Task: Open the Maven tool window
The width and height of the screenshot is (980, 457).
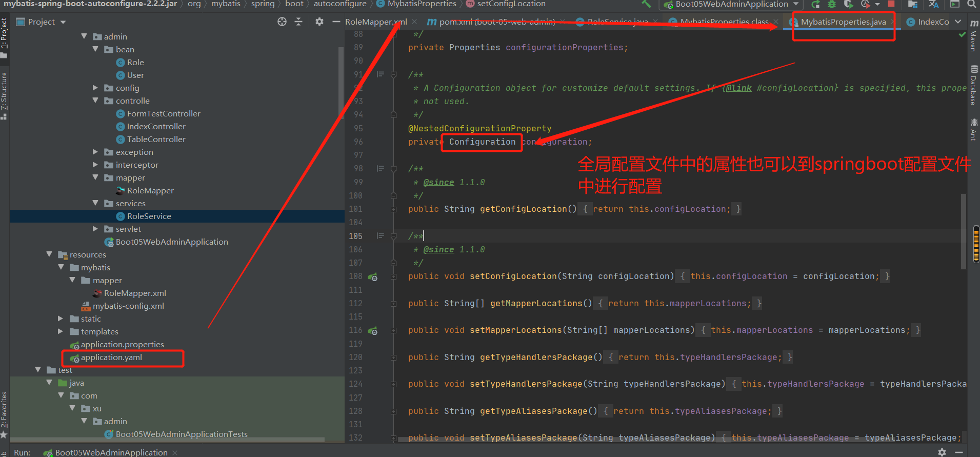Action: click(973, 36)
